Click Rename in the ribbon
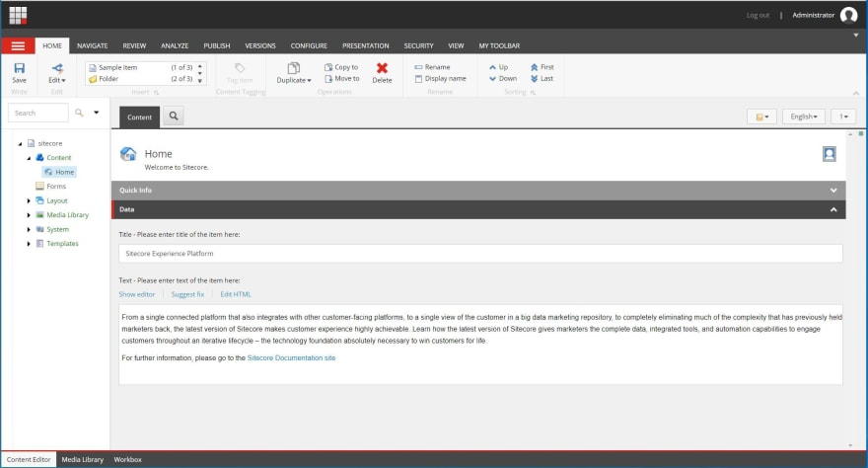Screen dimensions: 868x468 (x=432, y=67)
